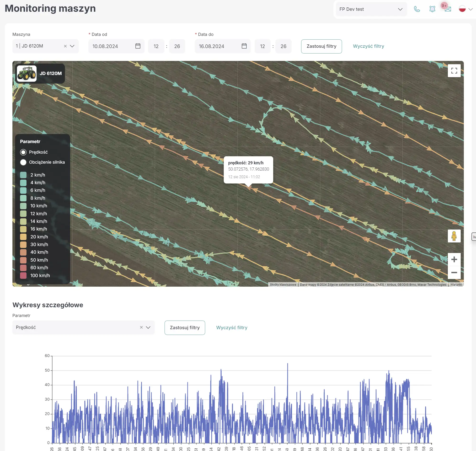Image resolution: width=476 pixels, height=451 pixels.
Task: Select the Obciążenie silnika radio option
Action: point(23,162)
